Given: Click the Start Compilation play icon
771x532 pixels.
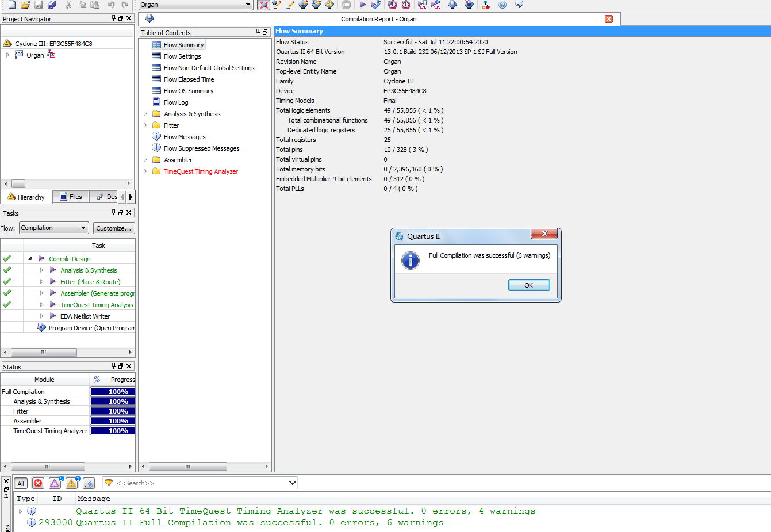Looking at the screenshot, I should [363, 5].
